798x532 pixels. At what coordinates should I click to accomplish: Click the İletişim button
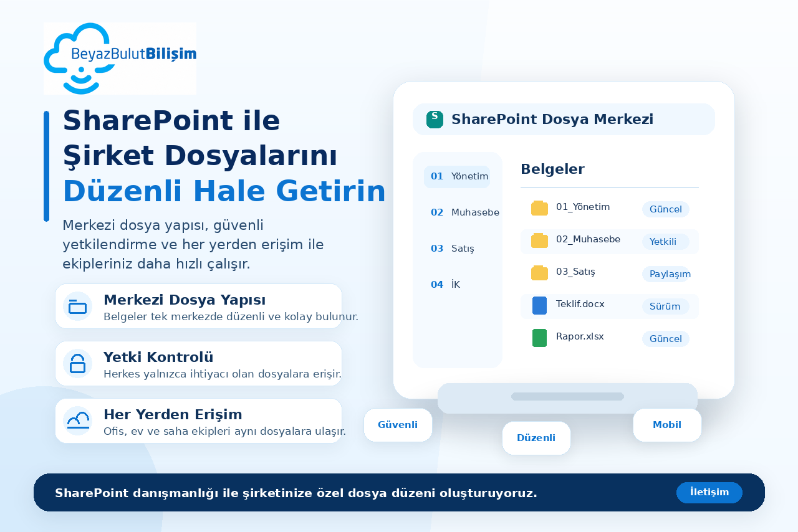point(709,493)
